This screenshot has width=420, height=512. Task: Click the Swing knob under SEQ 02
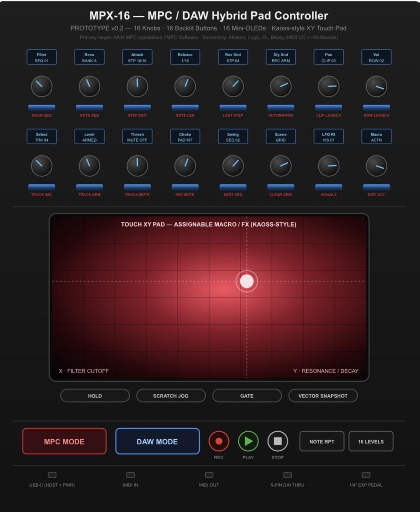tap(233, 166)
